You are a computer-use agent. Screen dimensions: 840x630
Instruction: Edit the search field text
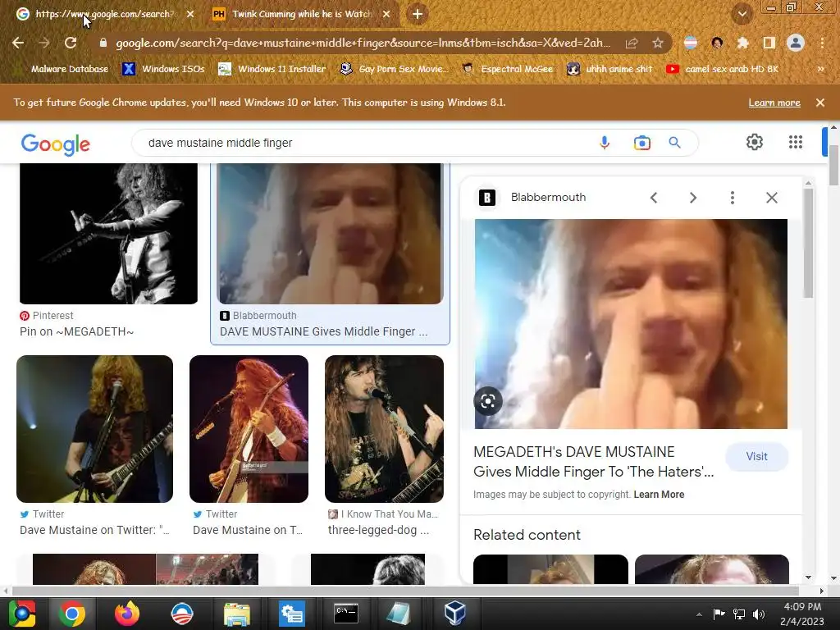[364, 143]
